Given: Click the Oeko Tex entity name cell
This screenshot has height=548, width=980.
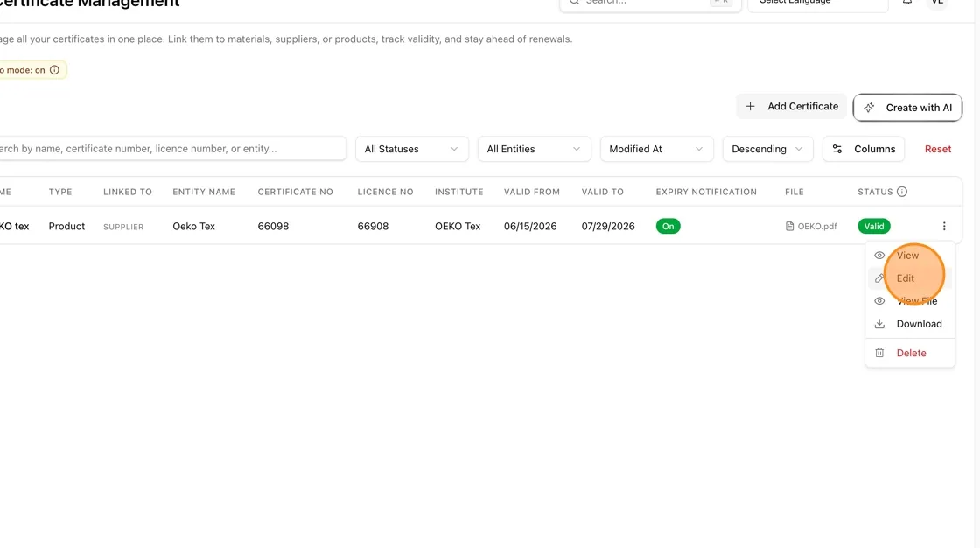Looking at the screenshot, I should pos(193,227).
